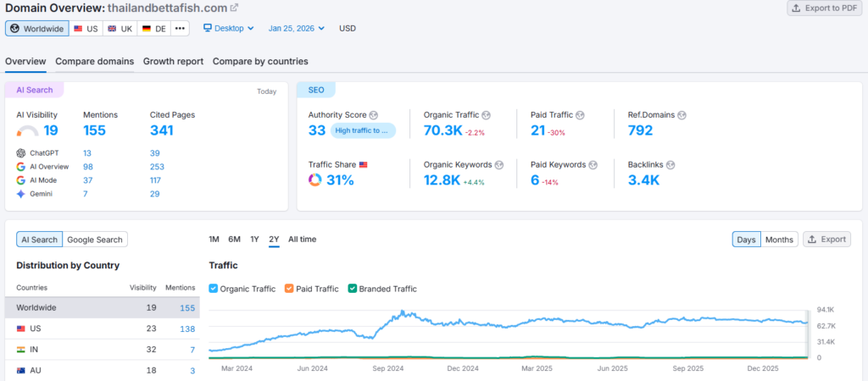Uncheck the Organic Traffic checkbox
The width and height of the screenshot is (868, 381).
tap(214, 289)
